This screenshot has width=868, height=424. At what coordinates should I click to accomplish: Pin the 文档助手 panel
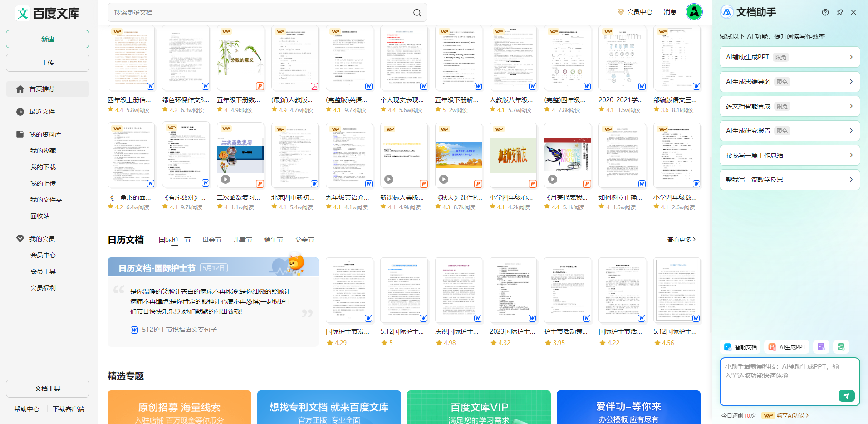click(x=840, y=12)
